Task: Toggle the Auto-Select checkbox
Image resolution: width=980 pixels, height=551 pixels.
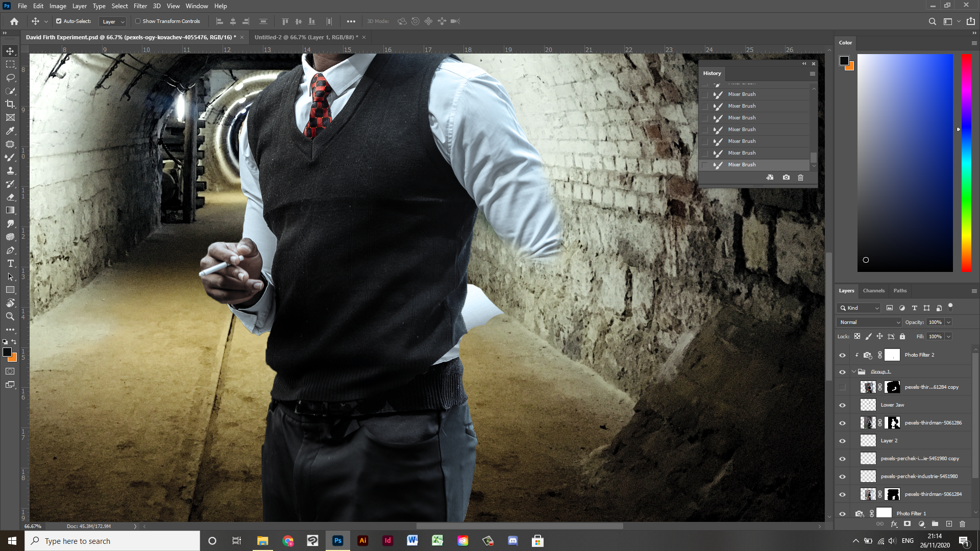Action: tap(59, 21)
